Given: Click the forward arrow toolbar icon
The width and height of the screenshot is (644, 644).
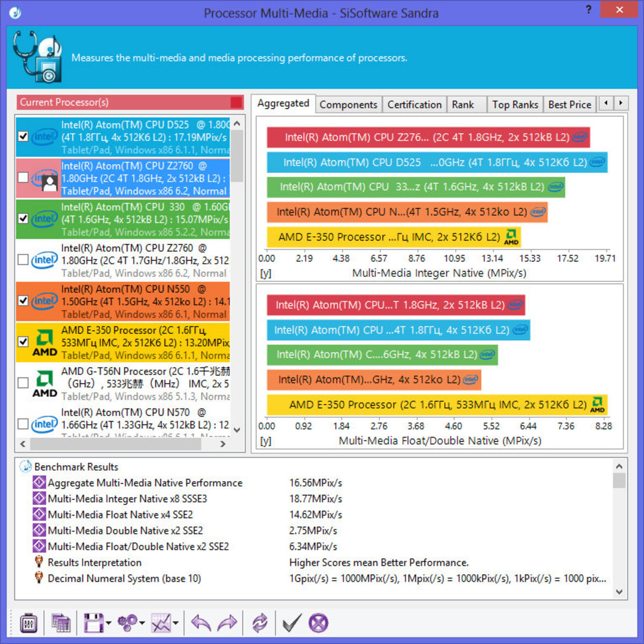Looking at the screenshot, I should pyautogui.click(x=227, y=623).
